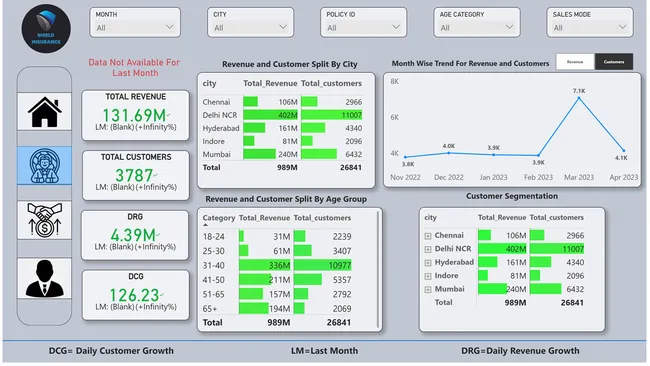Click the Shield Insurance logo

coord(46,29)
